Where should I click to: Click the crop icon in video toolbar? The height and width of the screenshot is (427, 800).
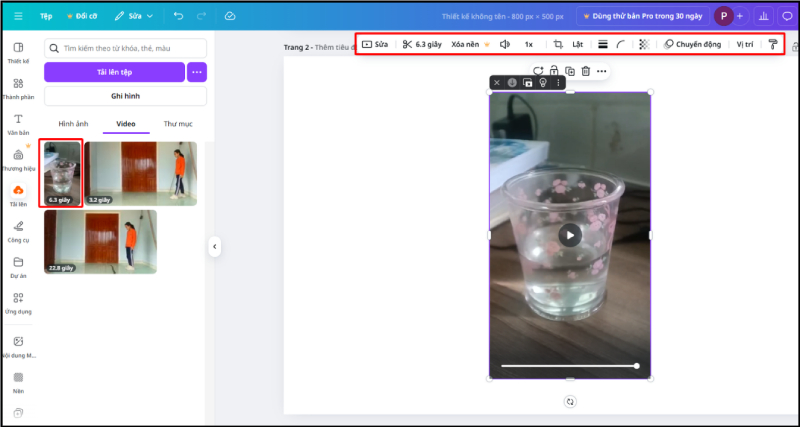click(558, 45)
